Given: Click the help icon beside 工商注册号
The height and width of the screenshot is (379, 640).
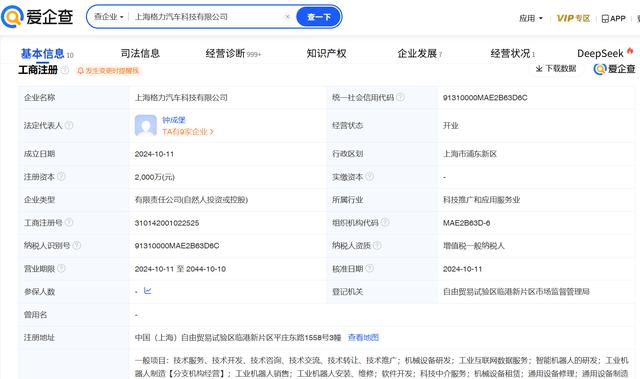Looking at the screenshot, I should pyautogui.click(x=69, y=222).
